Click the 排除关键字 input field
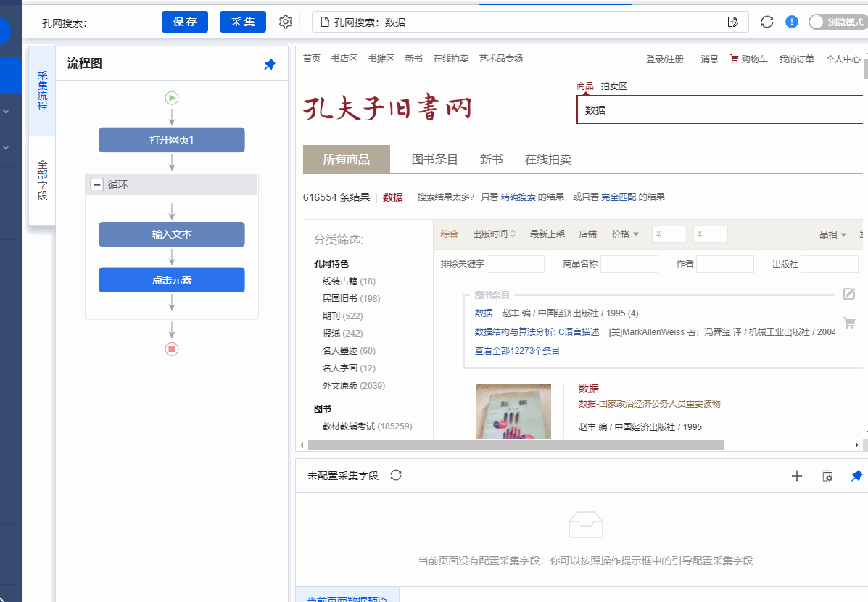The height and width of the screenshot is (602, 868). [516, 263]
